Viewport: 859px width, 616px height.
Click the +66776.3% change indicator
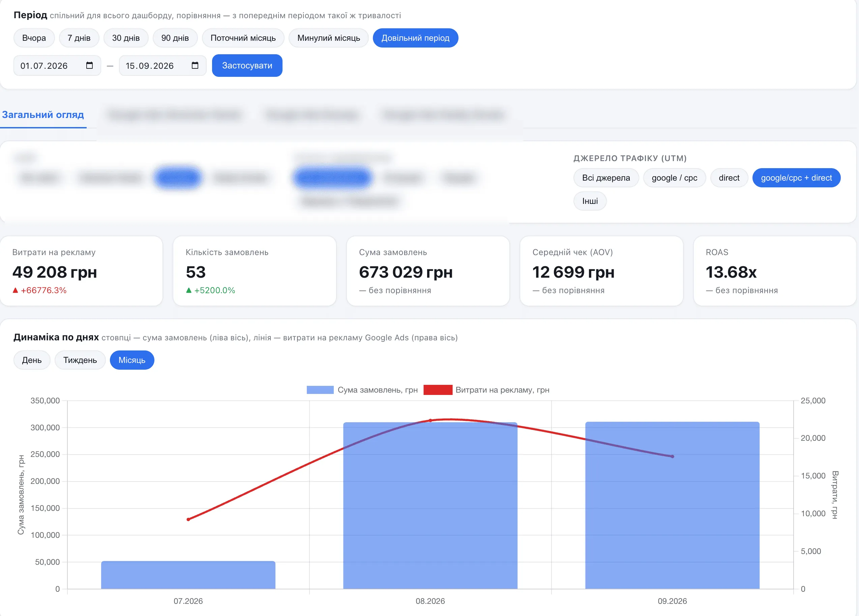pyautogui.click(x=39, y=290)
